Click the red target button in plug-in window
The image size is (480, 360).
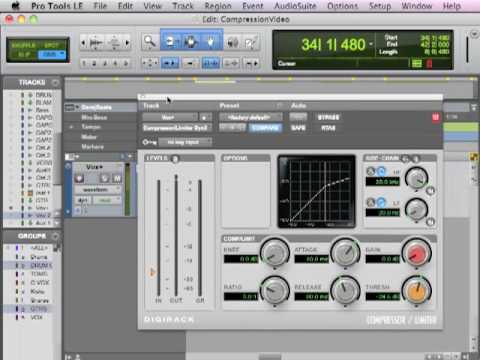pyautogui.click(x=435, y=117)
